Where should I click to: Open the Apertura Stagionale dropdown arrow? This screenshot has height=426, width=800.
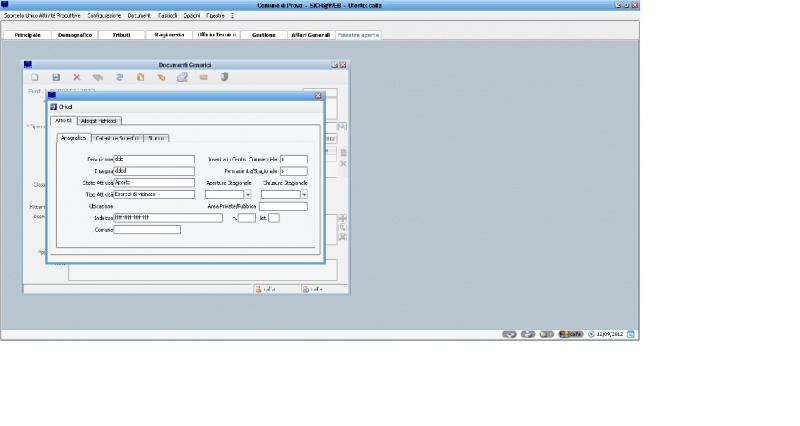click(x=247, y=194)
